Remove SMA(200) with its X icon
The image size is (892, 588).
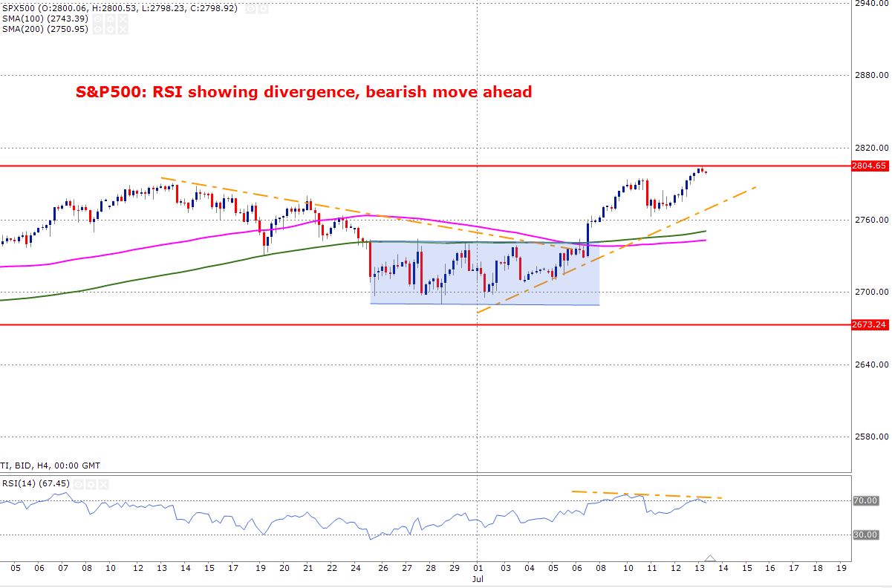123,30
